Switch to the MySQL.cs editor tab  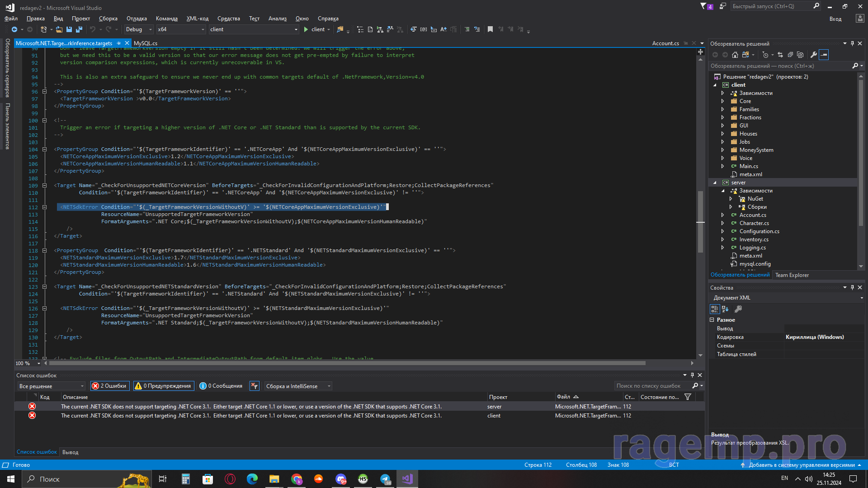click(x=146, y=43)
